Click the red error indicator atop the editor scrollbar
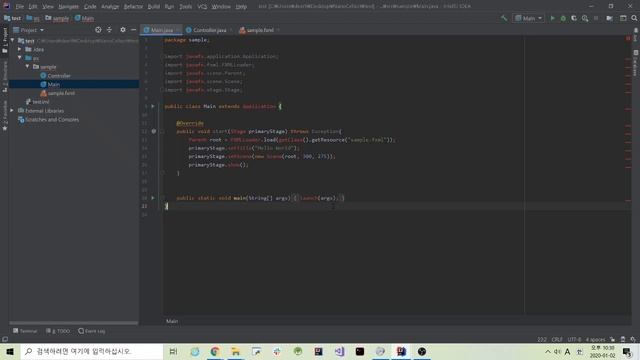The height and width of the screenshot is (360, 640). 628,38
